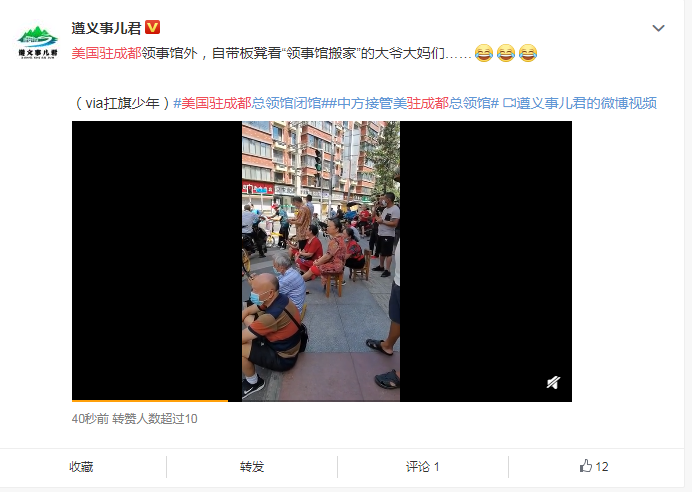Image resolution: width=692 pixels, height=492 pixels.
Task: Click the middle laughing-crying emoji
Action: pos(506,53)
